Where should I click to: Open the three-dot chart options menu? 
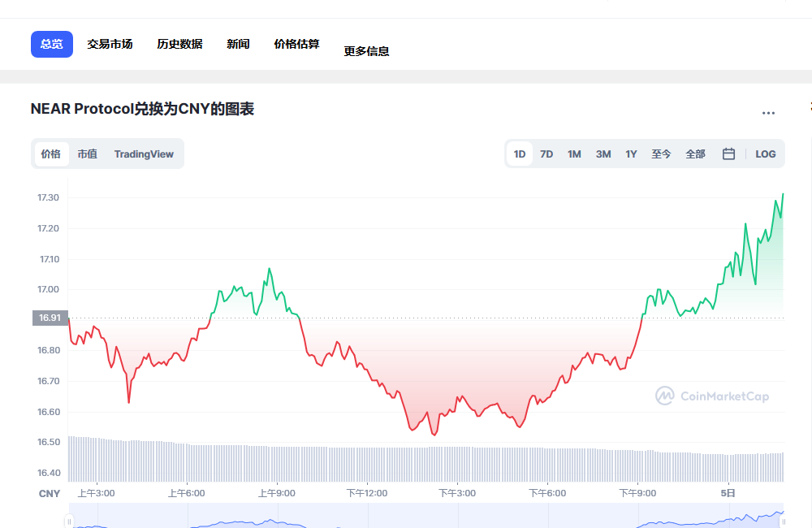click(x=768, y=112)
